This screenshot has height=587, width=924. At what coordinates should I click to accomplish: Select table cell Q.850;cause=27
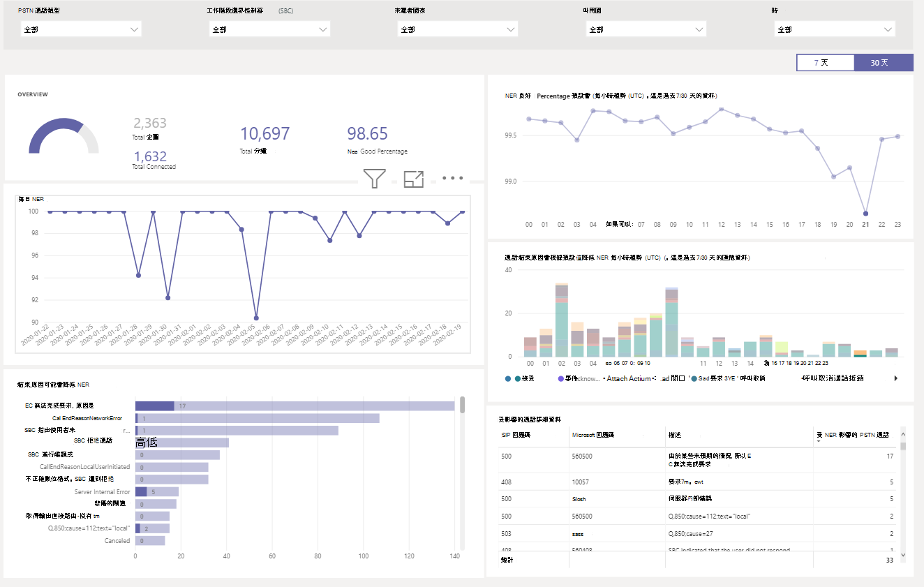click(x=692, y=533)
